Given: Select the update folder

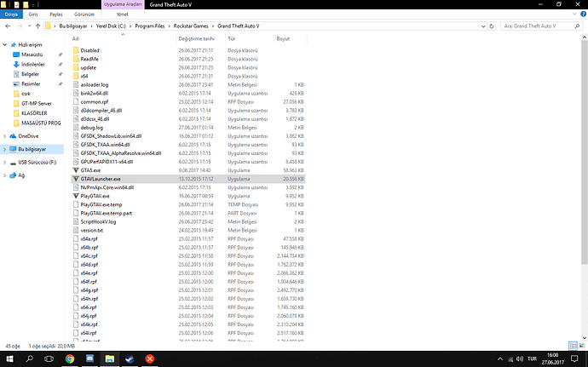Looking at the screenshot, I should coord(88,67).
